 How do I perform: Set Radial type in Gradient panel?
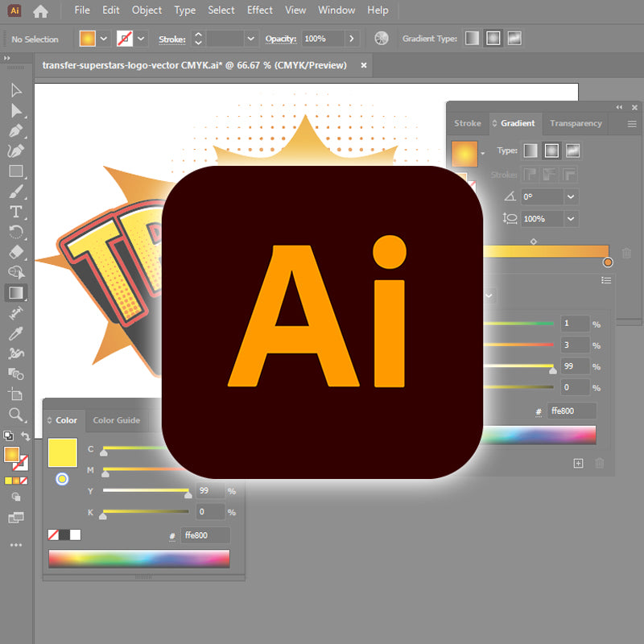[551, 151]
